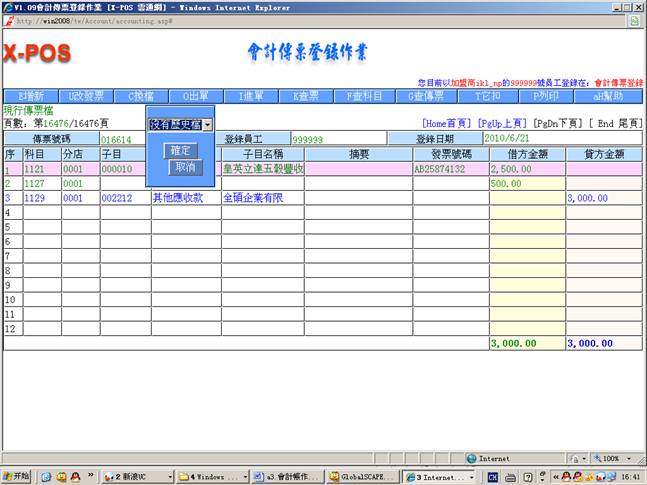This screenshot has width=647, height=485.
Task: Click the Windows 开始 Start button
Action: [x=19, y=477]
